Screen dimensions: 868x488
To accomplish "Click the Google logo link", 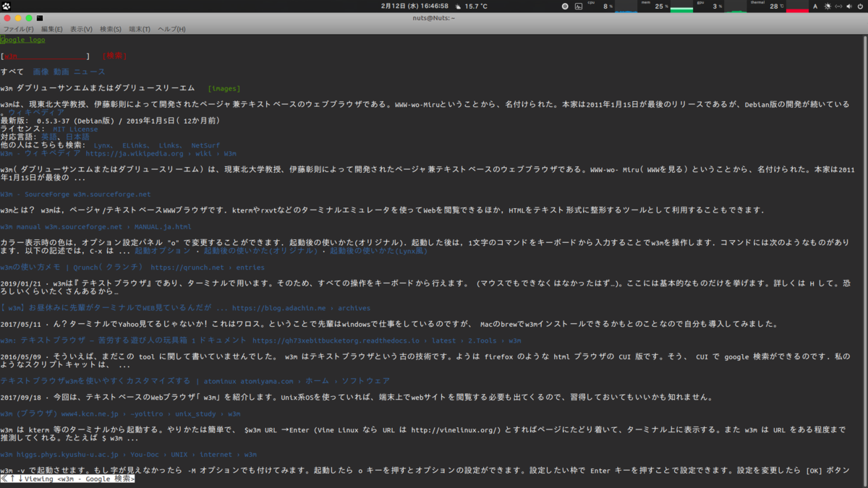I will [x=23, y=40].
